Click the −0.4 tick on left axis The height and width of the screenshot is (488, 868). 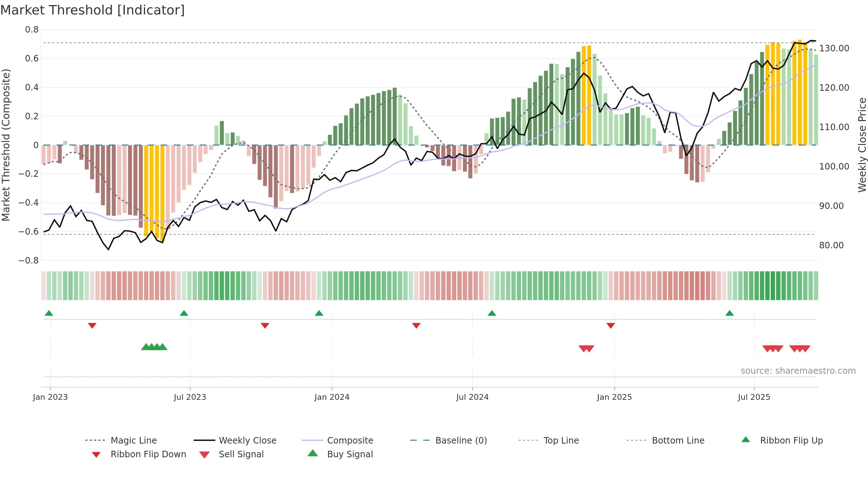(x=29, y=203)
